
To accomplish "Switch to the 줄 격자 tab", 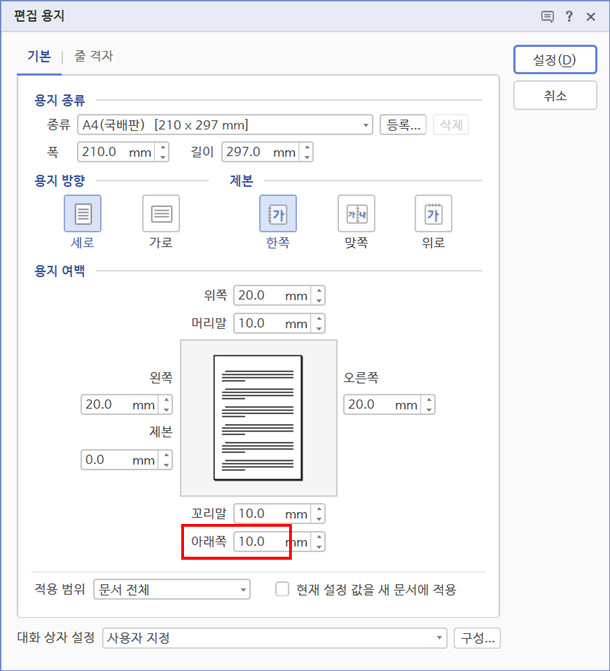I will (93, 56).
